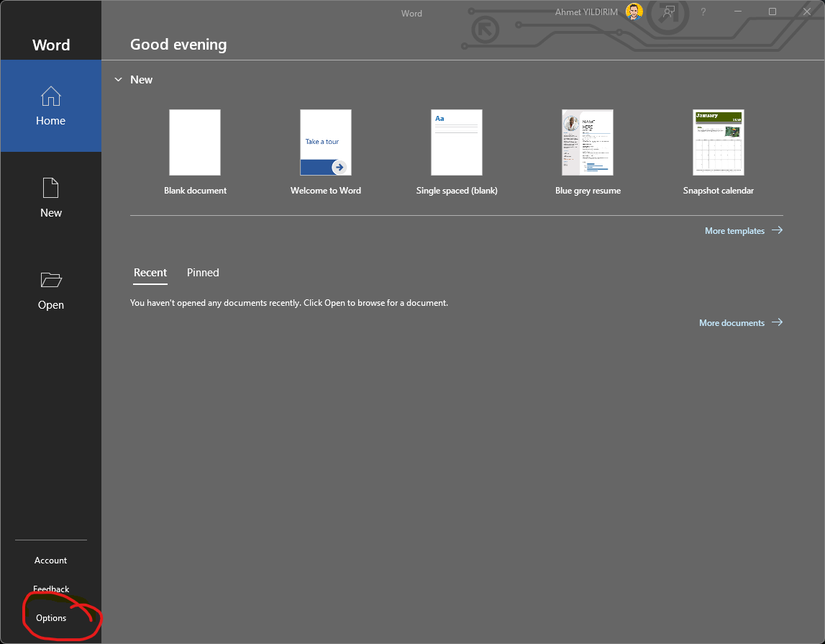Click the More documents link
The height and width of the screenshot is (644, 825).
pos(731,323)
